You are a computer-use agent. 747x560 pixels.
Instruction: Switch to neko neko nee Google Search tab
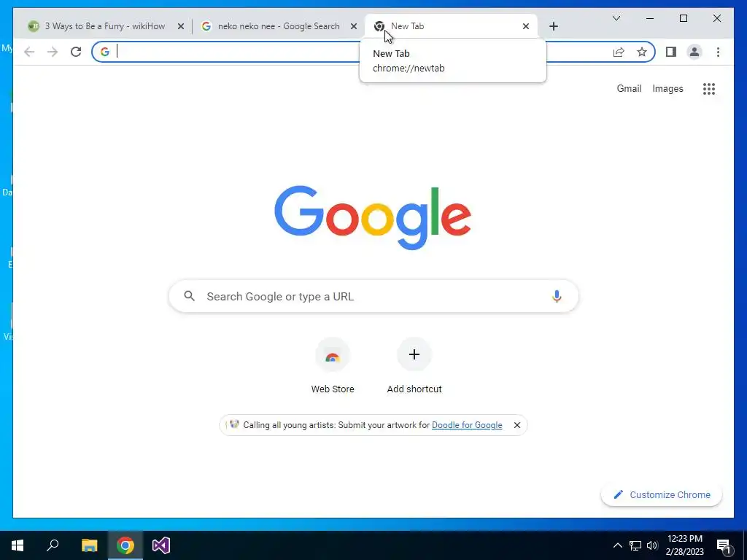pos(279,26)
